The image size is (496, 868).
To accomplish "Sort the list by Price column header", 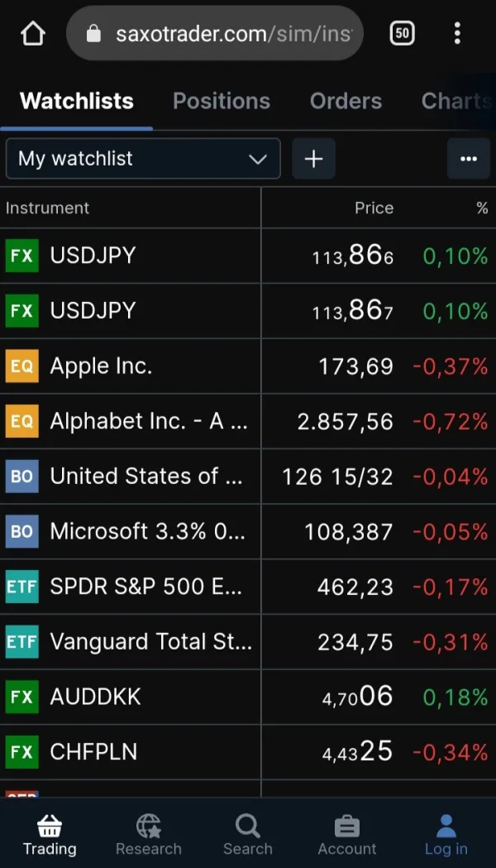I will point(374,208).
